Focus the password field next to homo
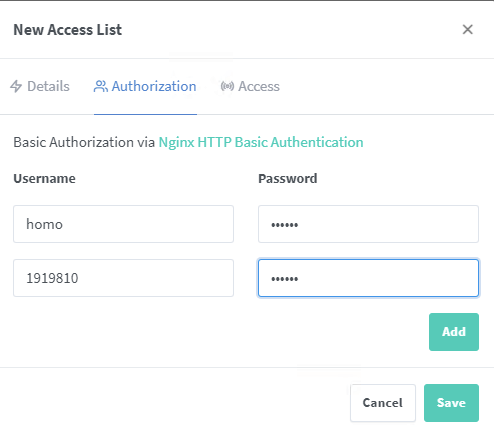Viewport: 494px width, 434px height. (368, 224)
